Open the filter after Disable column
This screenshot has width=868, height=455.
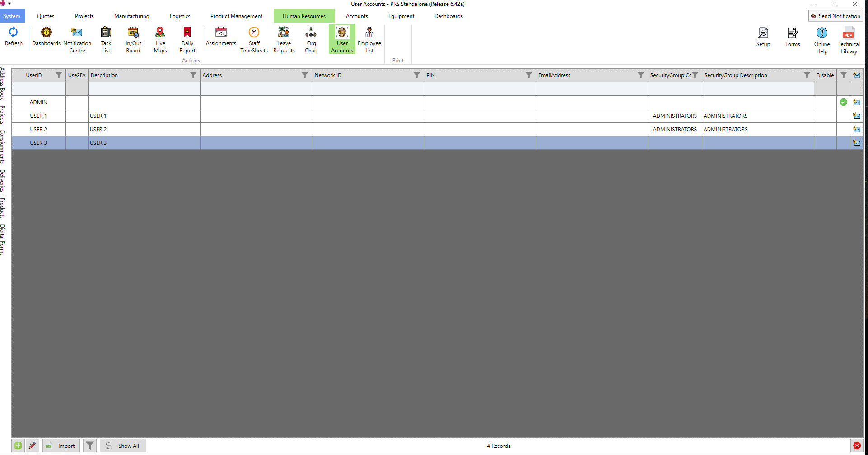pyautogui.click(x=843, y=75)
